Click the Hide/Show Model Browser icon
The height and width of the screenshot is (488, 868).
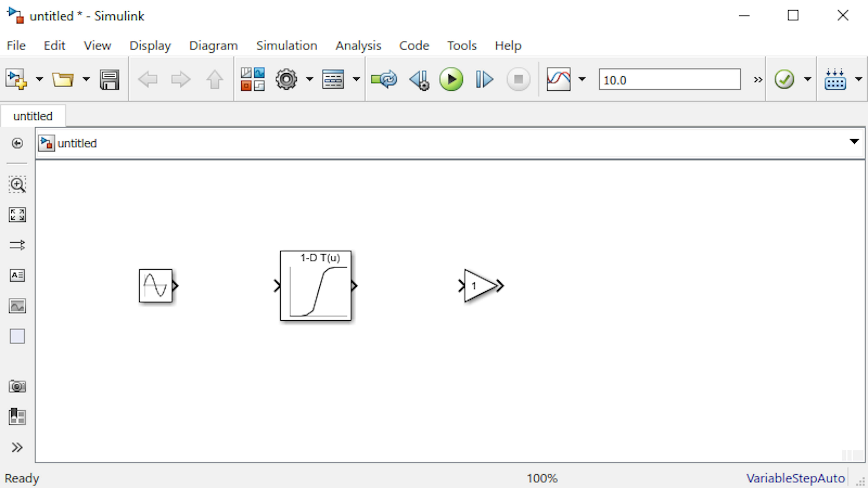[17, 143]
